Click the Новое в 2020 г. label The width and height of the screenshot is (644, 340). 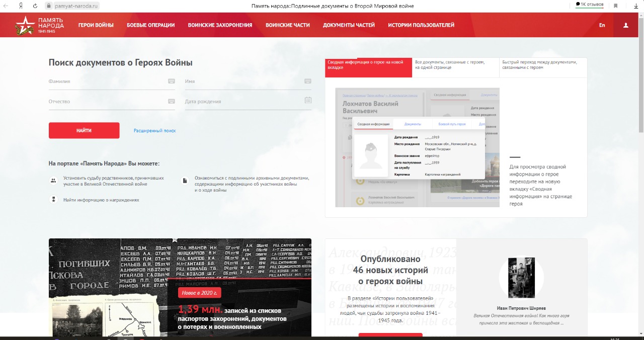[x=200, y=293]
